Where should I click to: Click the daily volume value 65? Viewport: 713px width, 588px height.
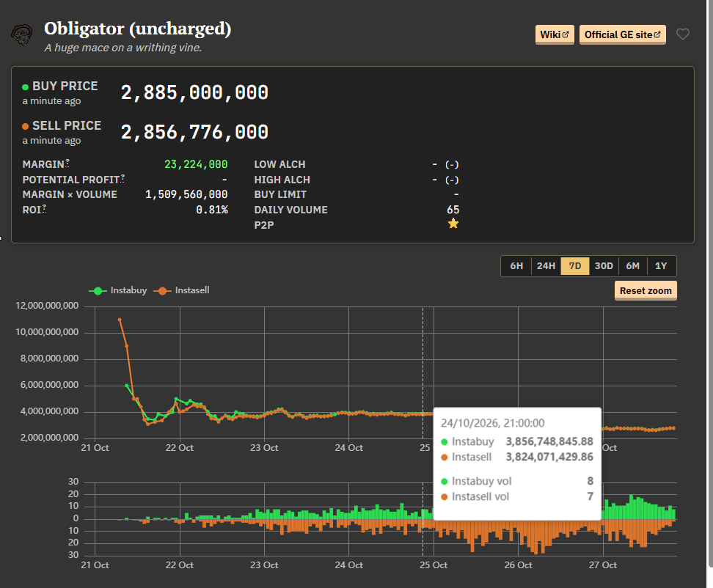click(x=453, y=210)
